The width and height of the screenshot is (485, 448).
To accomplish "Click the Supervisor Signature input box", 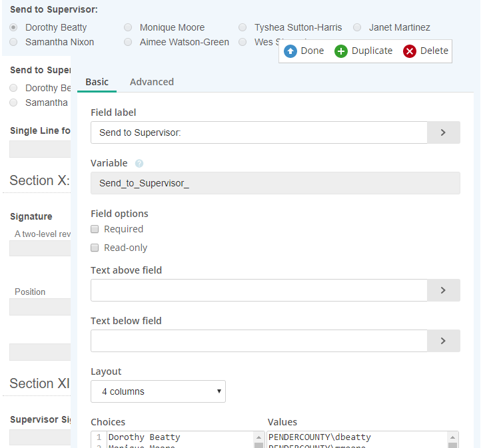I will pos(40,437).
